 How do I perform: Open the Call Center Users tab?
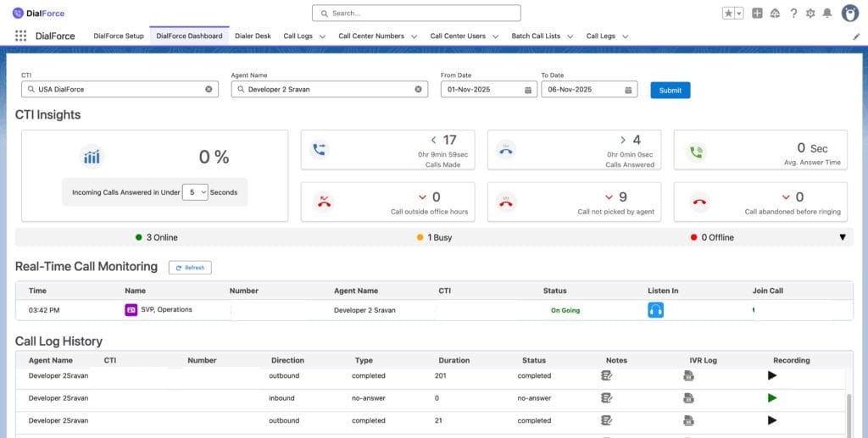458,36
